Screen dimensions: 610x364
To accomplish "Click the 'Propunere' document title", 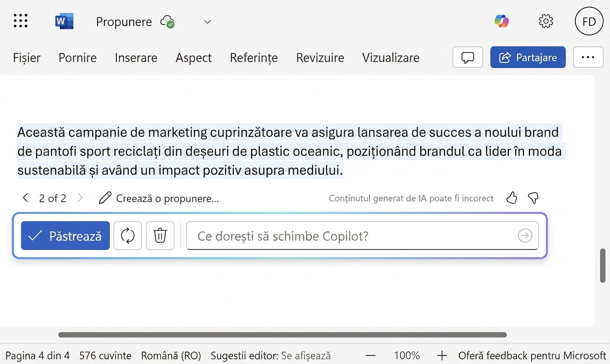I will [x=124, y=22].
